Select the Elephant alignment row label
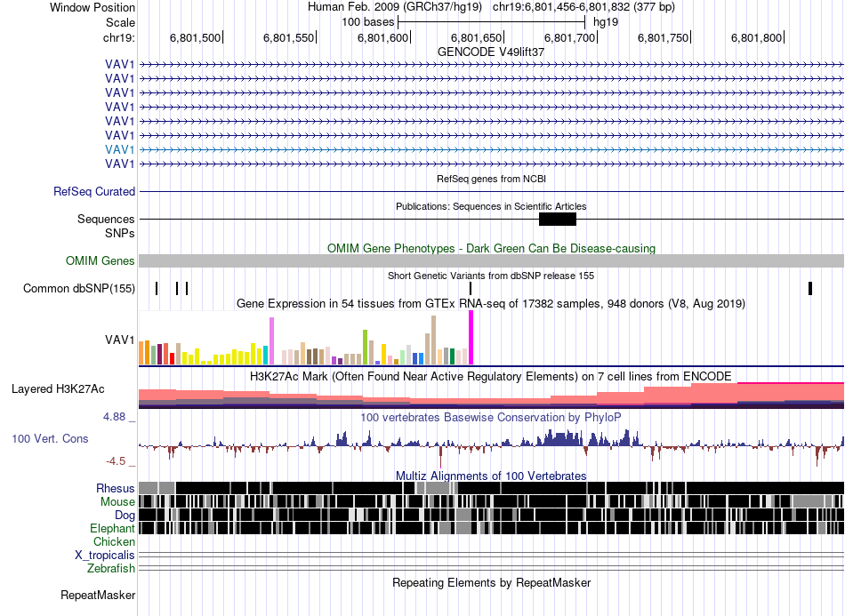845x616 pixels. (112, 528)
